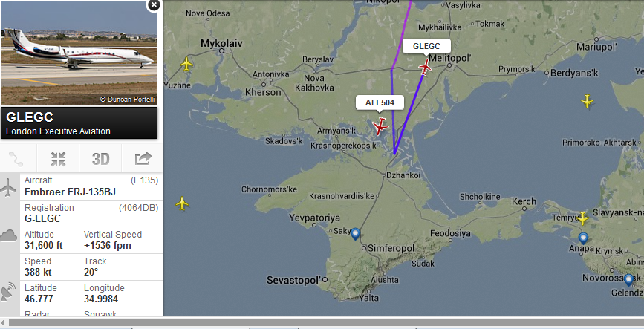Select the red AFL504 aircraft icon
The image size is (644, 329).
[380, 126]
